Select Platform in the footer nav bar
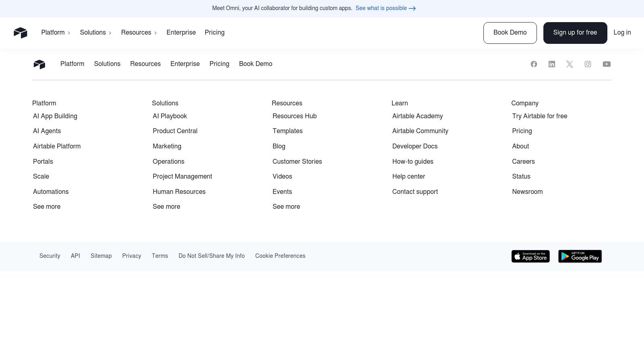 click(x=72, y=64)
